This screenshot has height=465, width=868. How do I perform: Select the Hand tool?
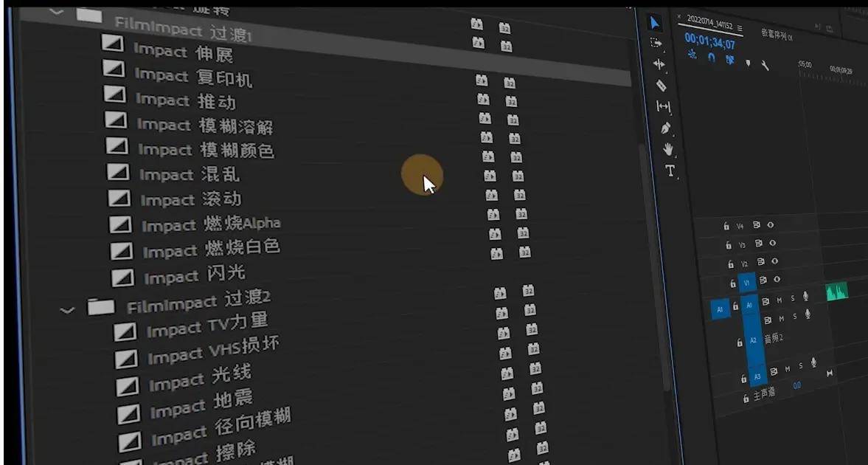click(669, 148)
